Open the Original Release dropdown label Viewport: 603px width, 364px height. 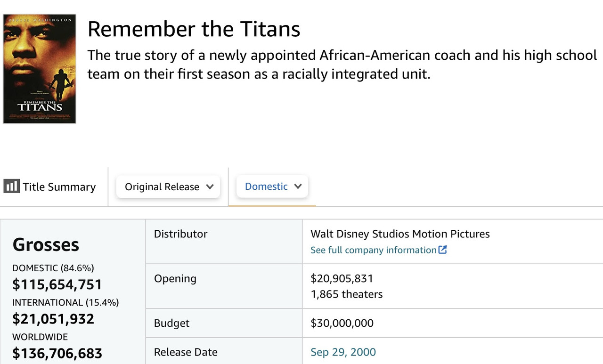click(x=162, y=186)
